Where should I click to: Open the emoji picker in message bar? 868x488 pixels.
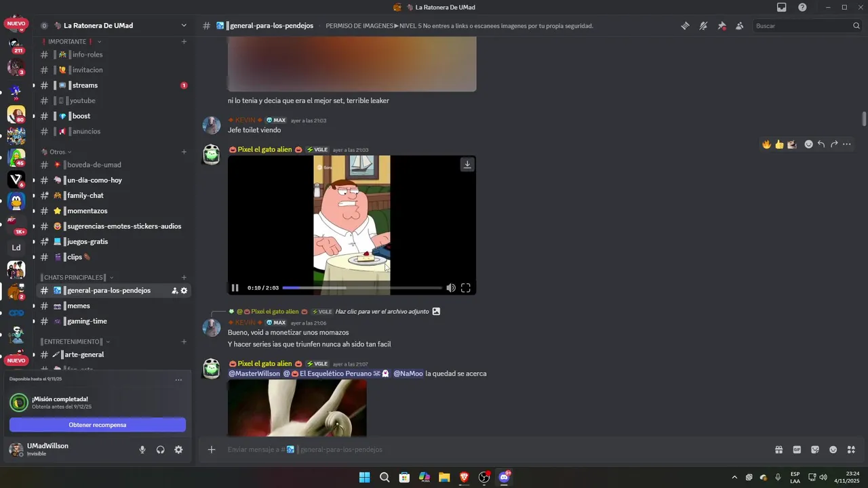click(833, 449)
